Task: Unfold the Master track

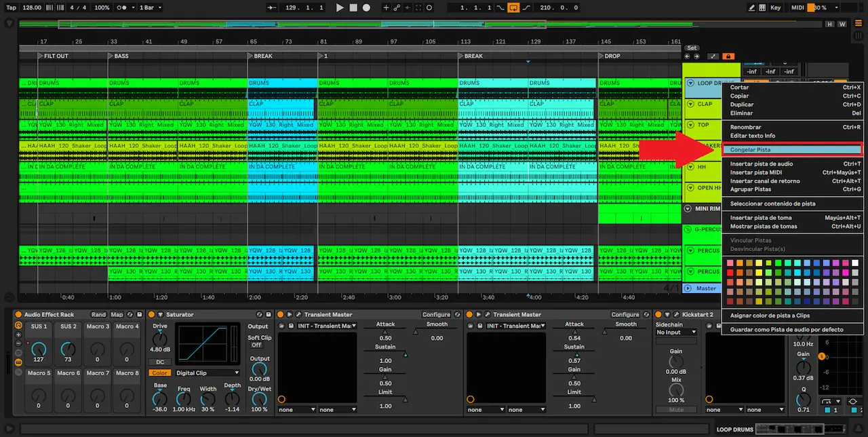Action: pos(688,288)
